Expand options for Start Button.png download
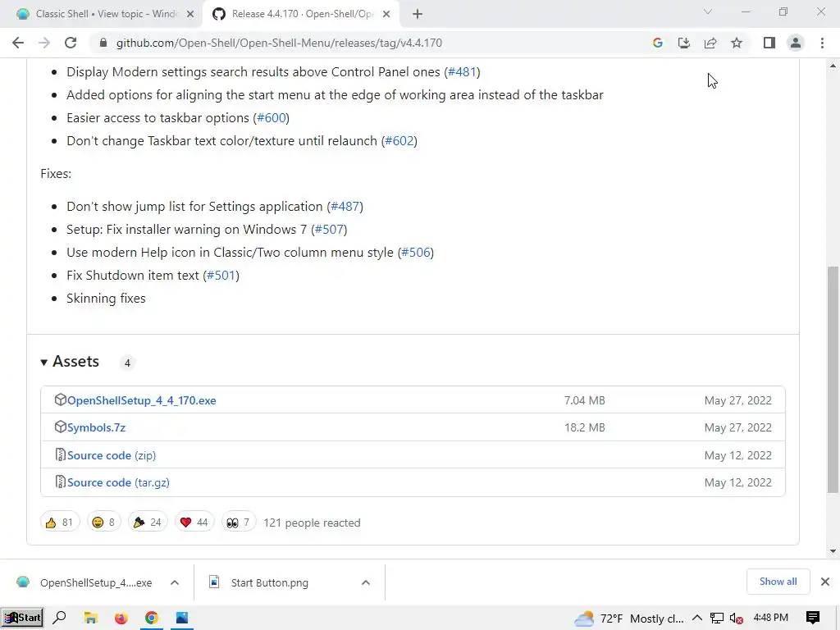The width and height of the screenshot is (840, 630). [365, 583]
